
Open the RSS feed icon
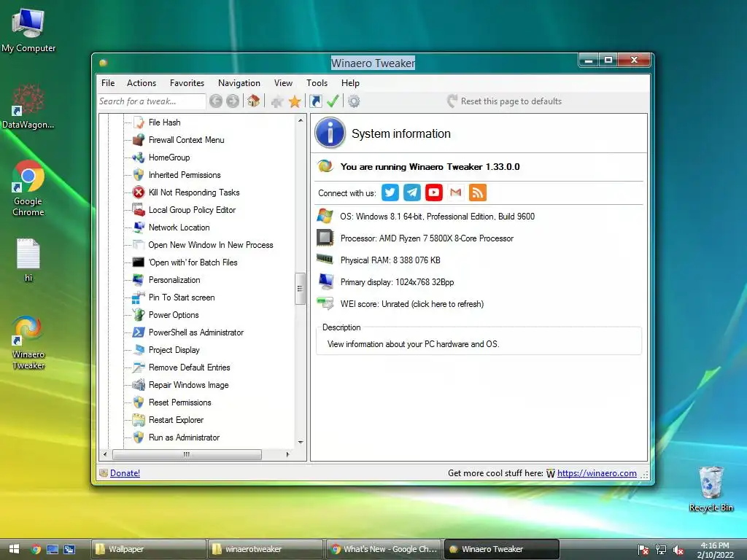tap(478, 192)
